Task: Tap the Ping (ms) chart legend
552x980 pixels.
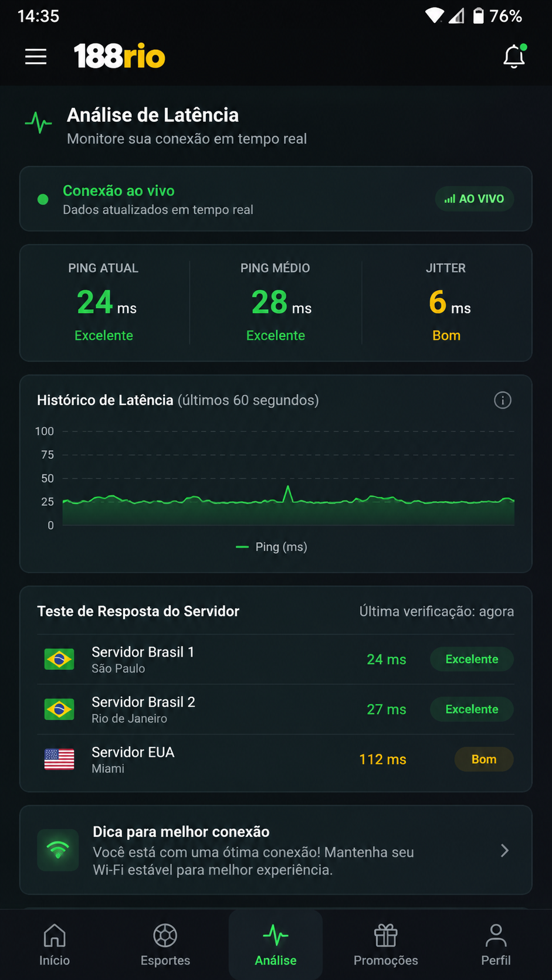Action: [x=272, y=547]
